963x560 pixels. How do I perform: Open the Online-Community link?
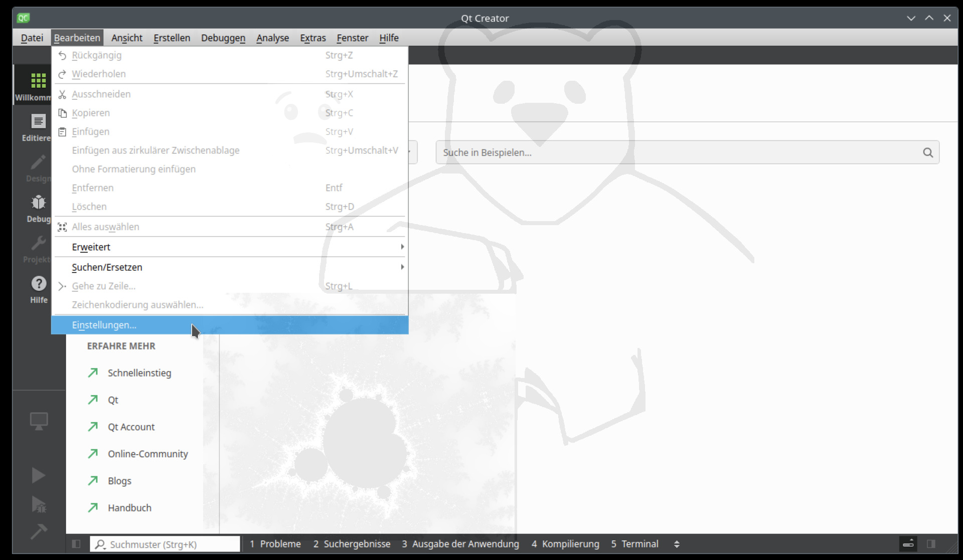148,454
